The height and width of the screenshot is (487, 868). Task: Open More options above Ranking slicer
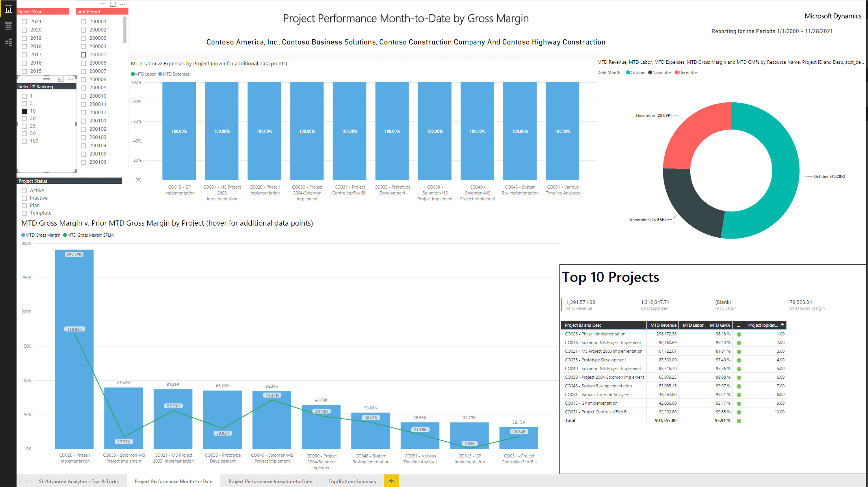tap(71, 79)
